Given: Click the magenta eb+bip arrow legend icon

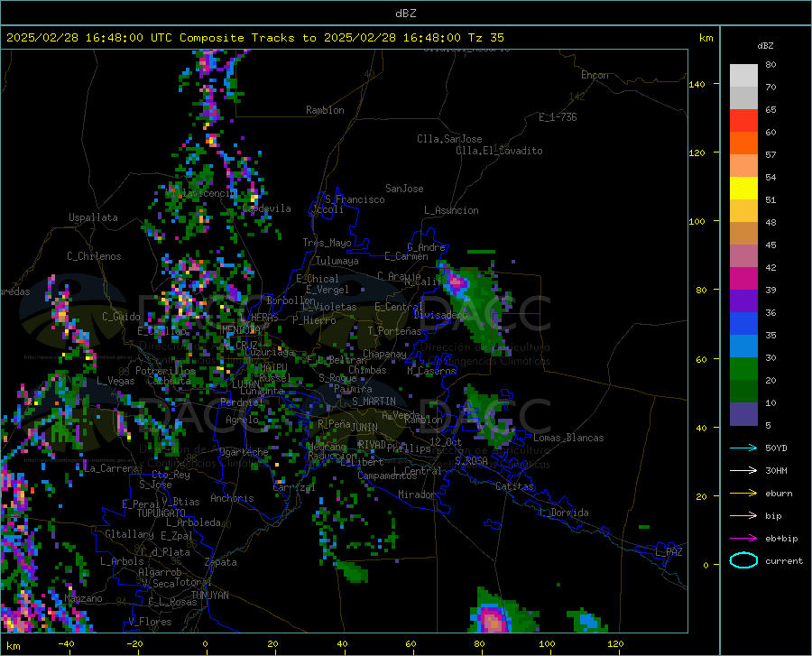Looking at the screenshot, I should (x=743, y=539).
